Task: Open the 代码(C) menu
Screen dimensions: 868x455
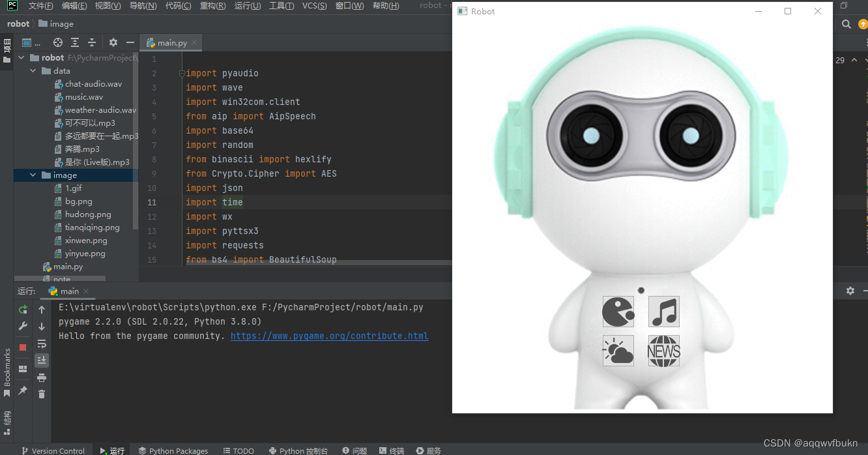Action: click(178, 6)
